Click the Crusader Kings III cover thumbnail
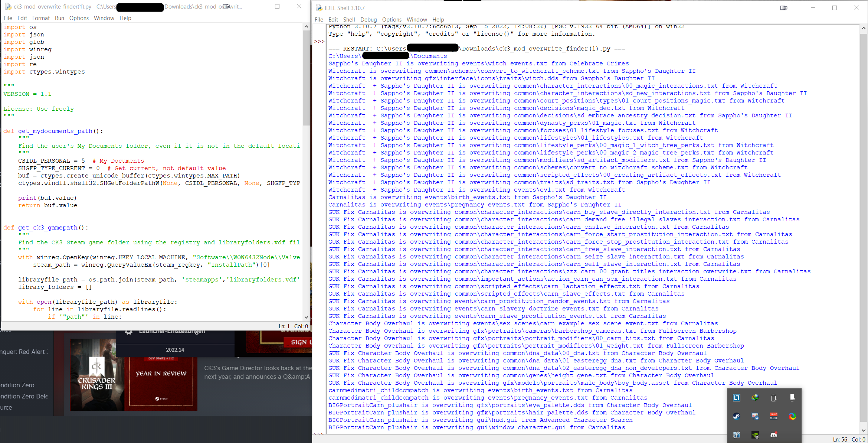Image resolution: width=868 pixels, height=443 pixels. click(x=97, y=374)
